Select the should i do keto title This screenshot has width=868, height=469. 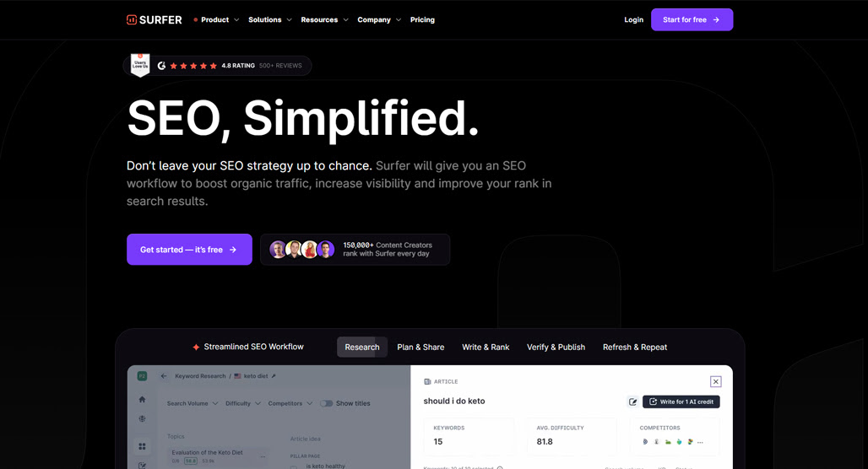454,401
